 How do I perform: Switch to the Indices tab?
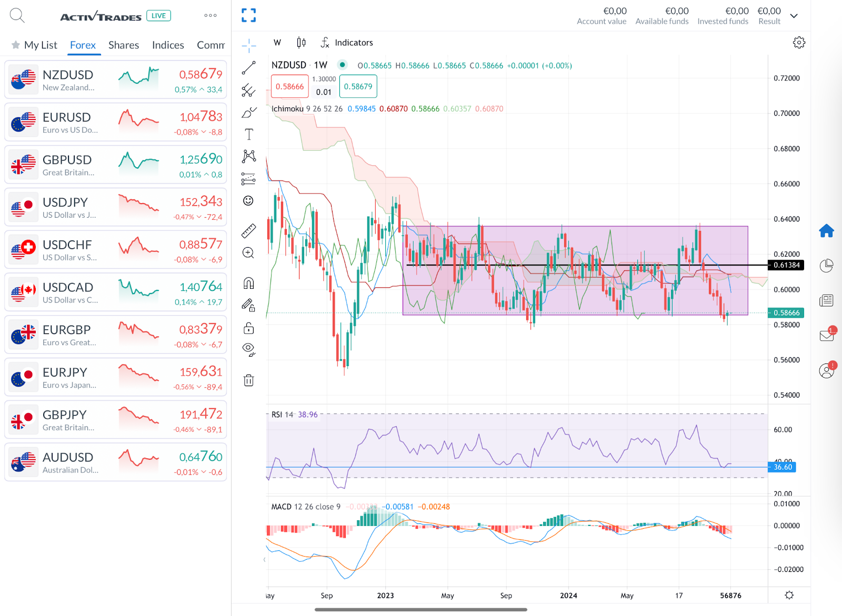tap(168, 45)
